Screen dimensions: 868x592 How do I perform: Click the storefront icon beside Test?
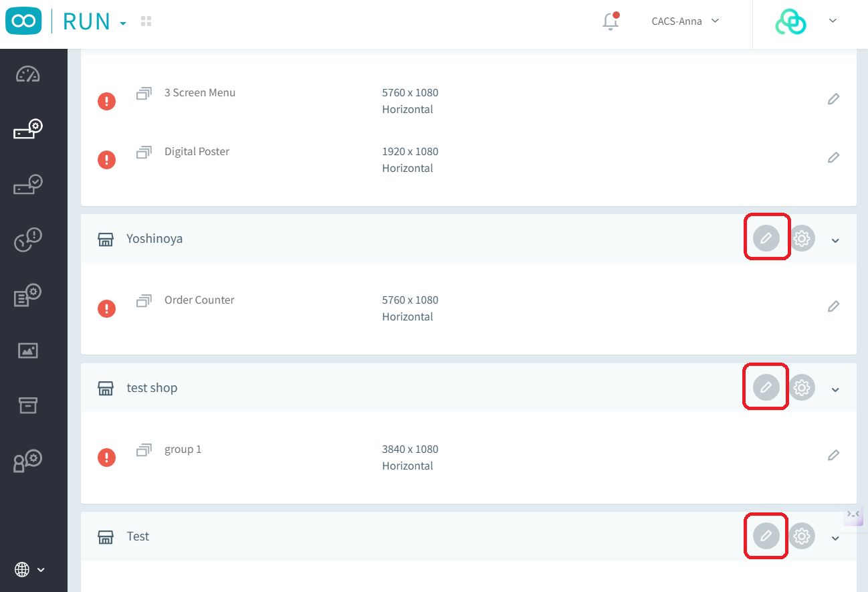(106, 537)
